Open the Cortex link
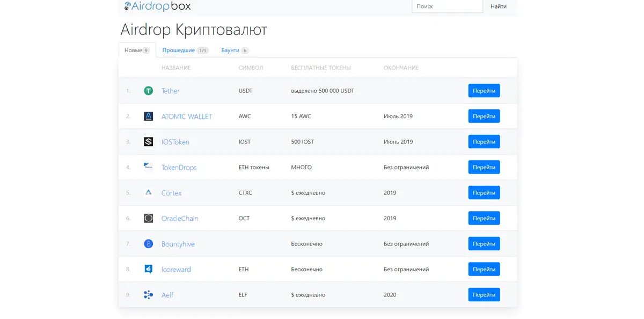 click(172, 193)
